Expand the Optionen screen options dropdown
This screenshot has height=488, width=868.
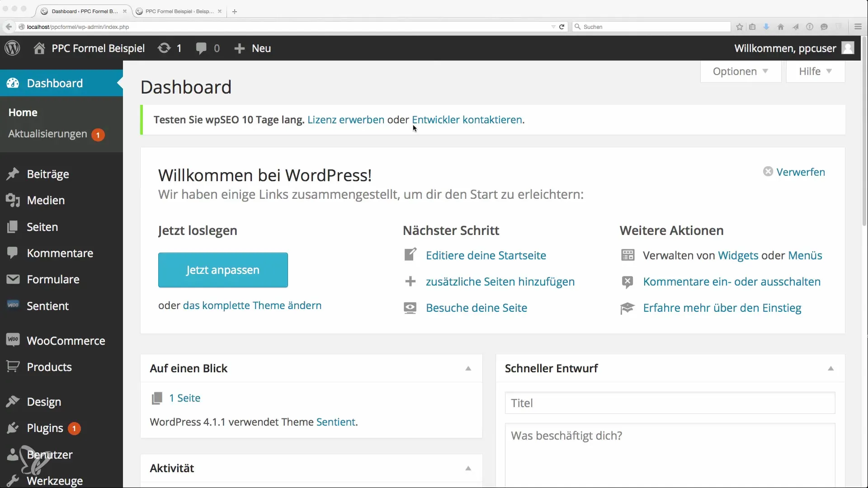741,71
